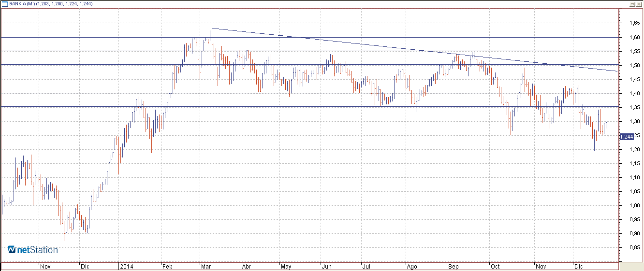Close the BANKIA chart window
The image size is (644, 271).
coord(639,4)
